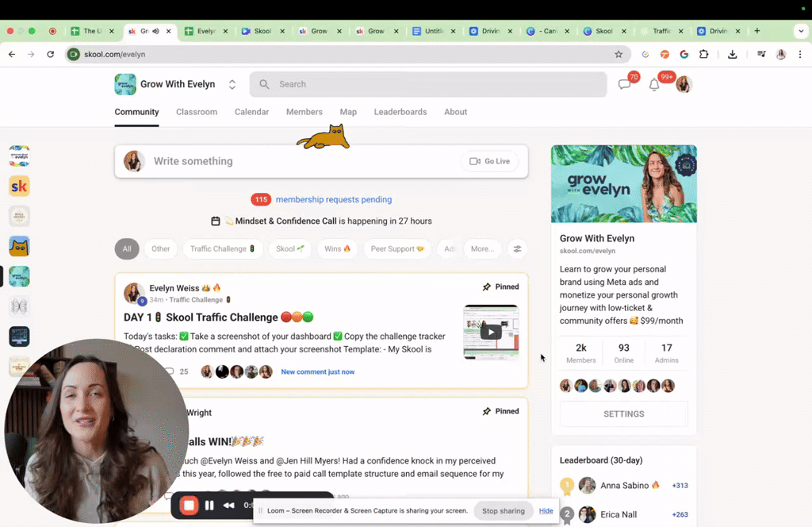Screen dimensions: 812x527
Task: Pause the Loom recording
Action: click(x=209, y=506)
